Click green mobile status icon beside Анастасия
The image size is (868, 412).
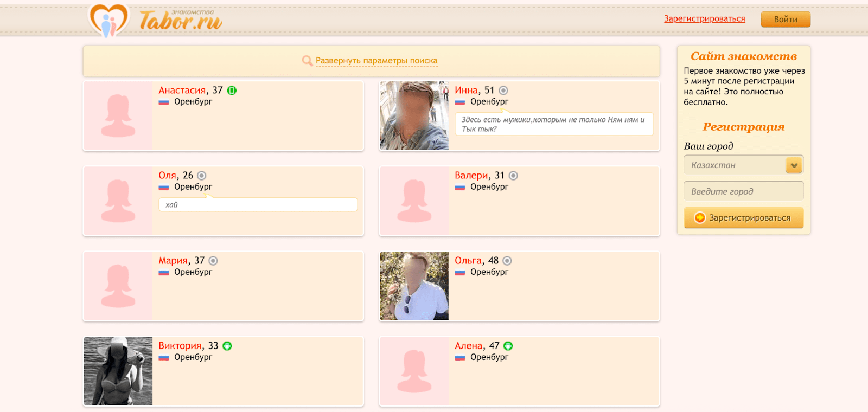232,91
